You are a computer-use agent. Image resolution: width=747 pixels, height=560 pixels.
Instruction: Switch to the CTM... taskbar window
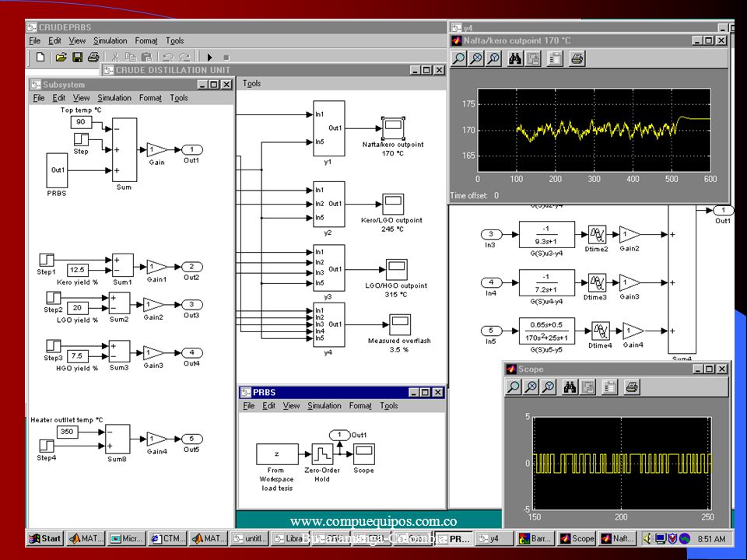167,538
